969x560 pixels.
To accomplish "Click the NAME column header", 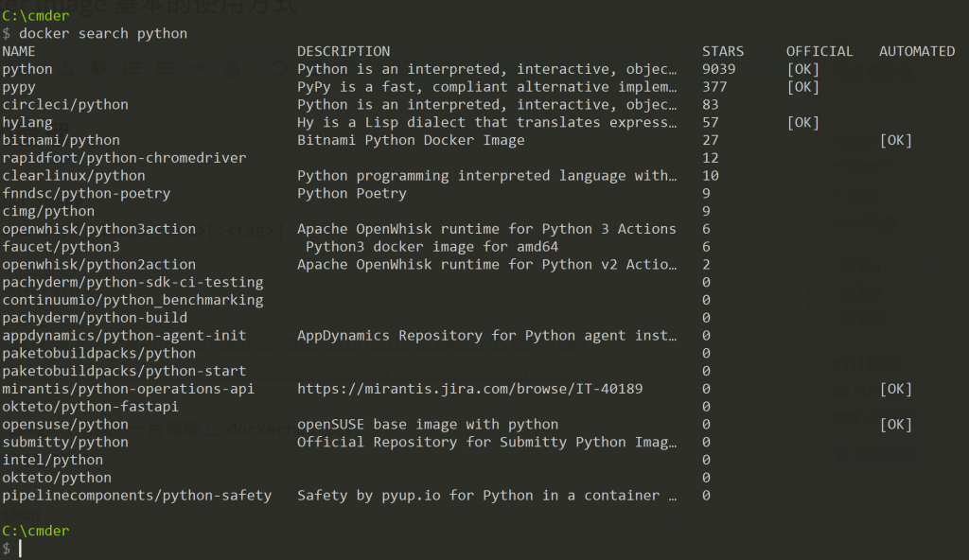I will click(x=19, y=51).
